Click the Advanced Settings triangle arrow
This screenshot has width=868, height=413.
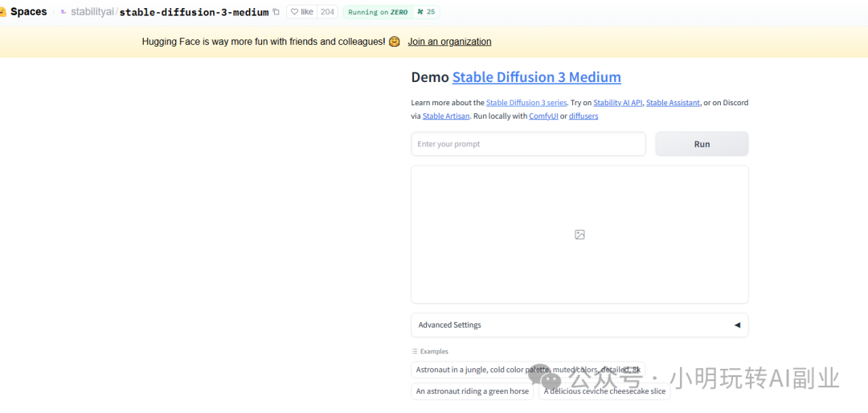coord(737,325)
